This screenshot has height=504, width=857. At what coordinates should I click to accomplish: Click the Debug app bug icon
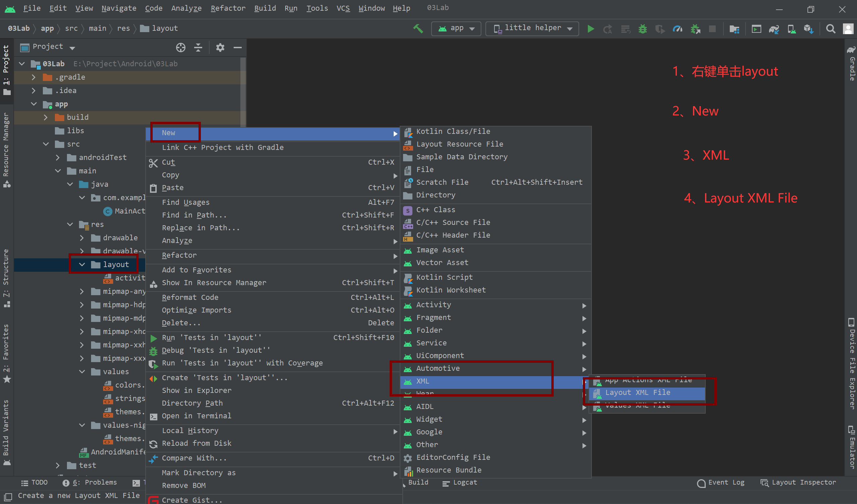[x=642, y=29]
